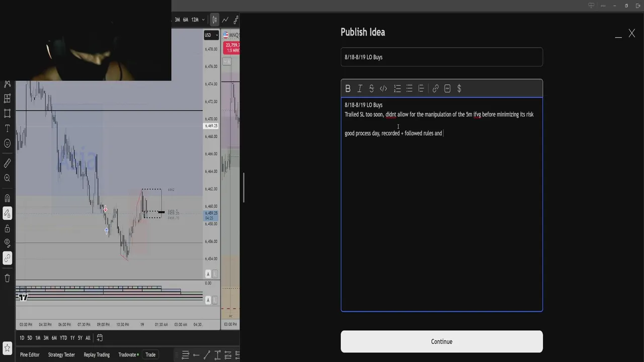Screen dimensions: 644x362
Task: Click inside the idea description text area
Action: tap(442, 204)
